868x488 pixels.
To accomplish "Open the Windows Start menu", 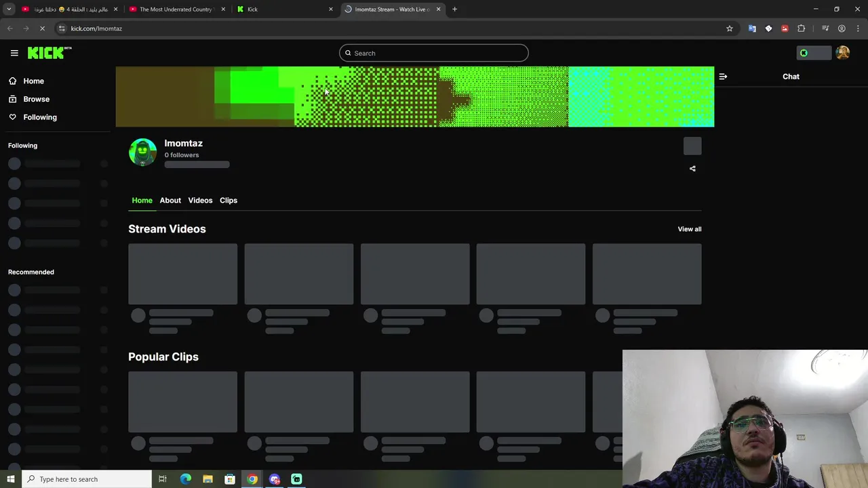I will tap(10, 479).
